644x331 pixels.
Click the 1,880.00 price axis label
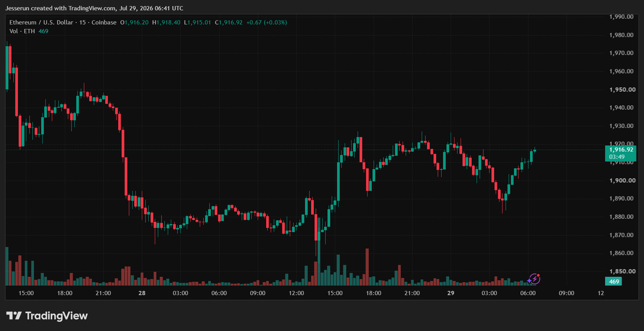coord(623,217)
